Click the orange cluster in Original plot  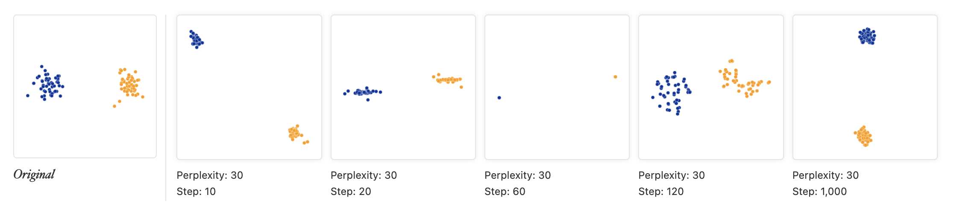click(x=129, y=85)
